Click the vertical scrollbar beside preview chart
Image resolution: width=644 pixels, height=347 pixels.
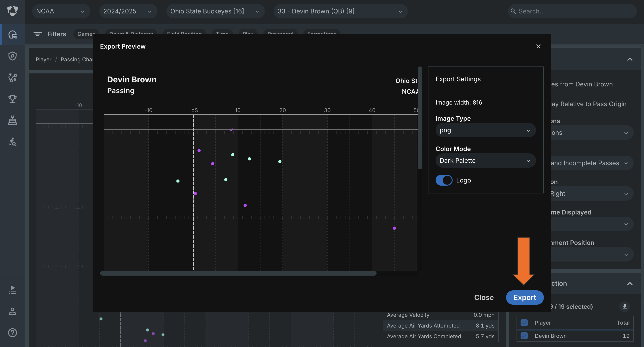coord(420,118)
